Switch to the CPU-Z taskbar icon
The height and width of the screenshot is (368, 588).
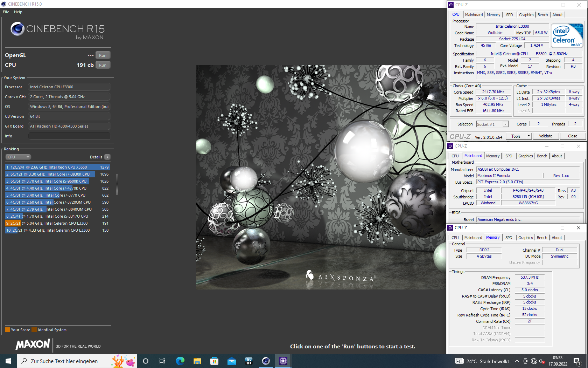283,361
